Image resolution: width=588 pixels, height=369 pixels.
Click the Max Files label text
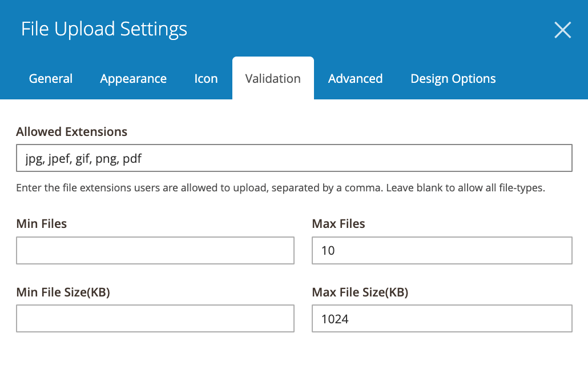click(338, 223)
